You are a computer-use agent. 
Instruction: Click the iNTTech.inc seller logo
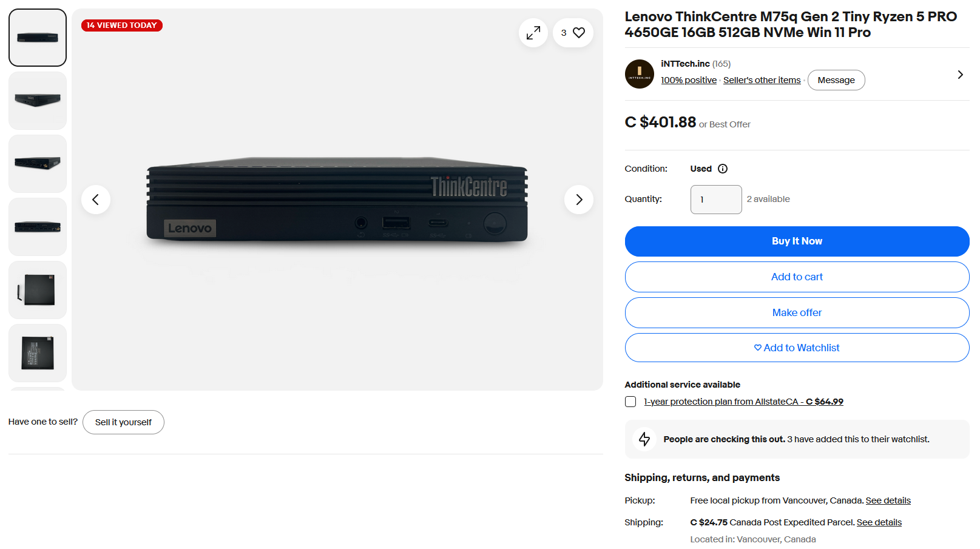pyautogui.click(x=640, y=74)
